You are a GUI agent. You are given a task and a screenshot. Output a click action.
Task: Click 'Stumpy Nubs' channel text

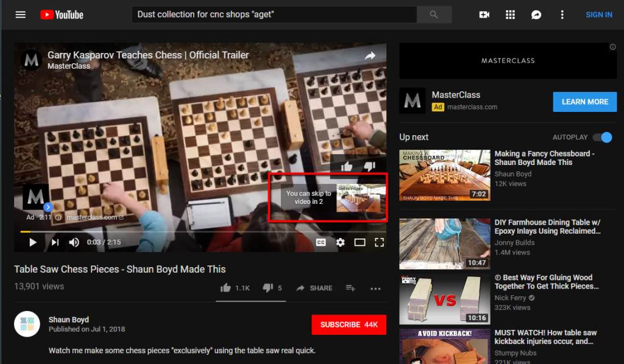coord(516,353)
